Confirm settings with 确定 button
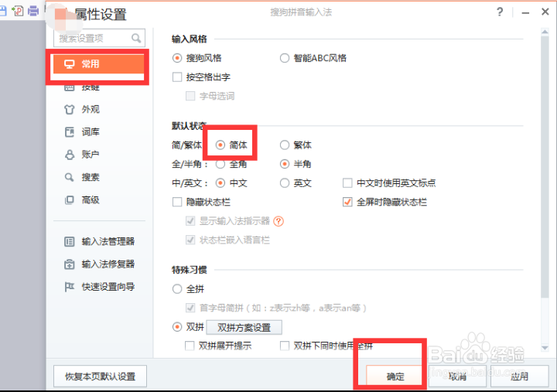Image resolution: width=557 pixels, height=392 pixels. (x=395, y=377)
